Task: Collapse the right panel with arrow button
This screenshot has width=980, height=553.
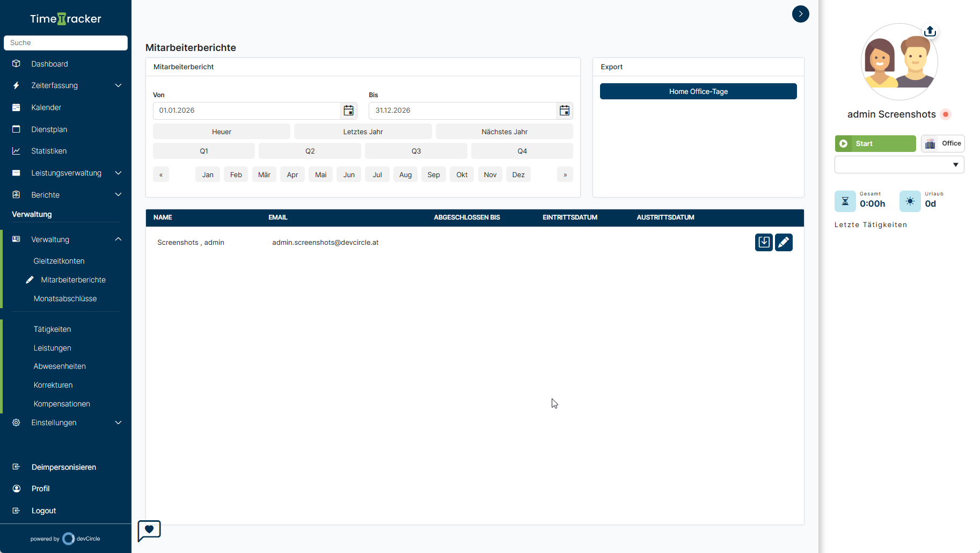Action: click(x=800, y=14)
